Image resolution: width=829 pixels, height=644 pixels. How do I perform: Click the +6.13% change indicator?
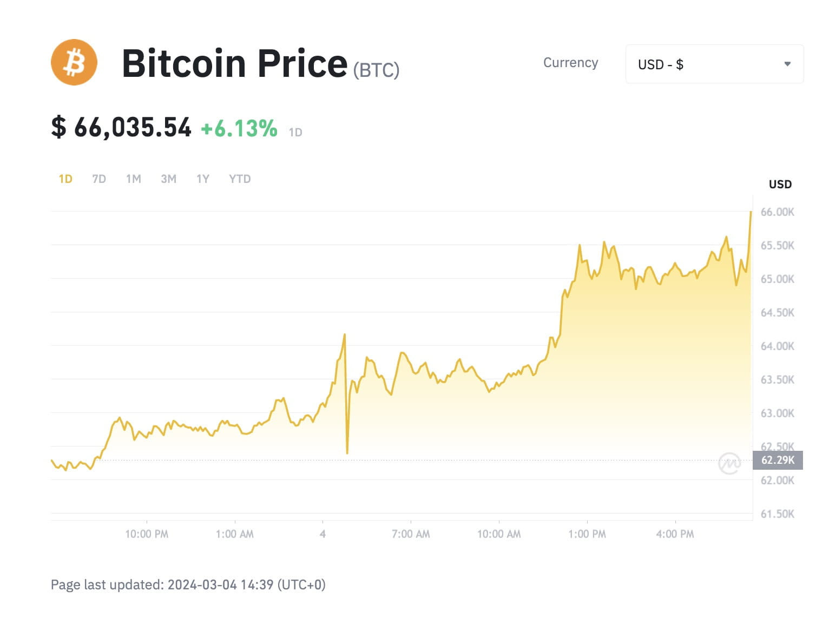[x=239, y=129]
